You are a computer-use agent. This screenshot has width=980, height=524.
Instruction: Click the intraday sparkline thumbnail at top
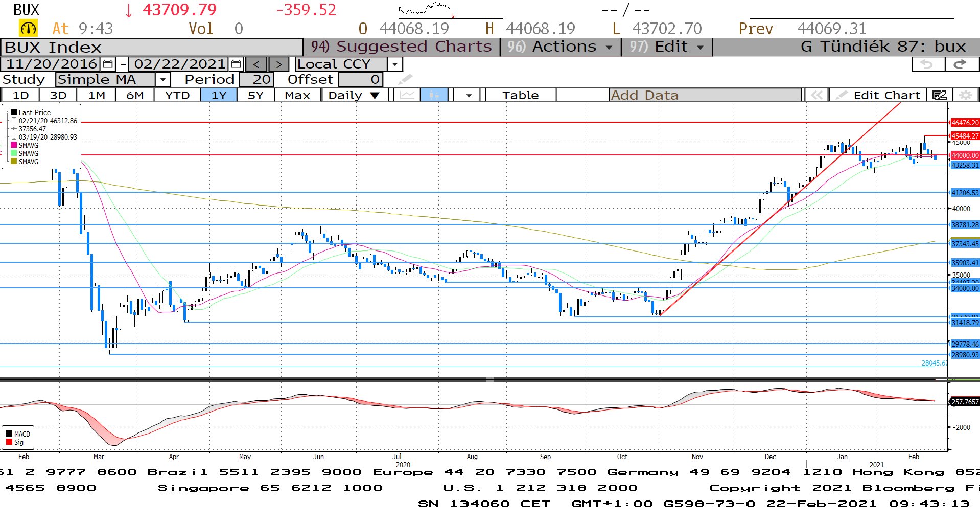pos(427,9)
